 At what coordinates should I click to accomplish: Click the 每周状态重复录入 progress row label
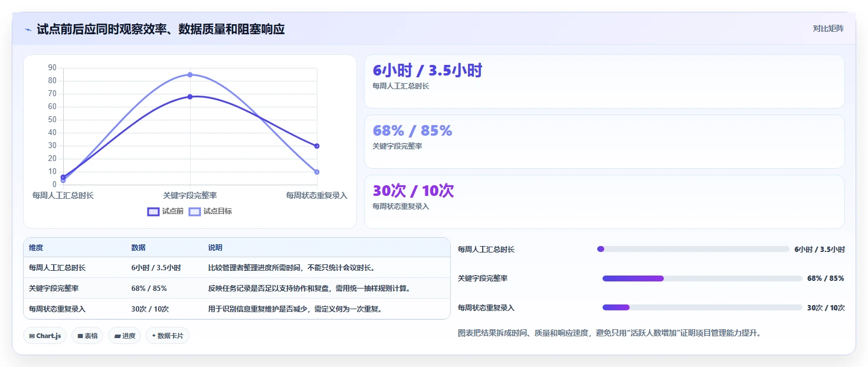(x=486, y=308)
